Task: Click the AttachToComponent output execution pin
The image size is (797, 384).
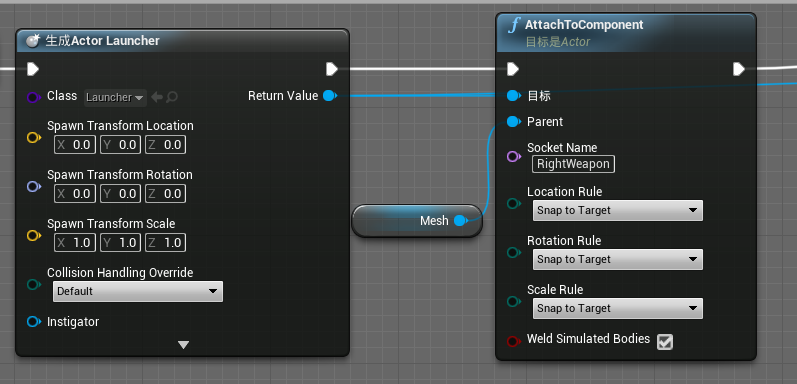Action: click(739, 69)
